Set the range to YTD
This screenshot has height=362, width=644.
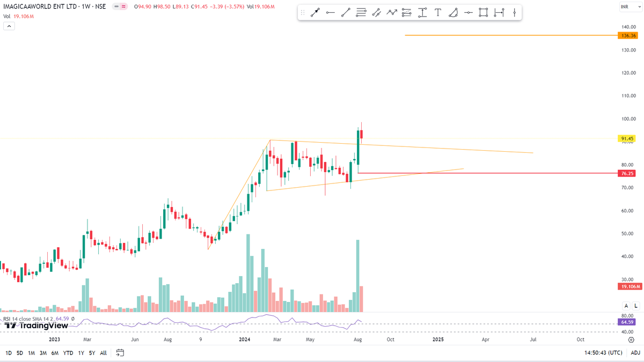click(x=68, y=353)
